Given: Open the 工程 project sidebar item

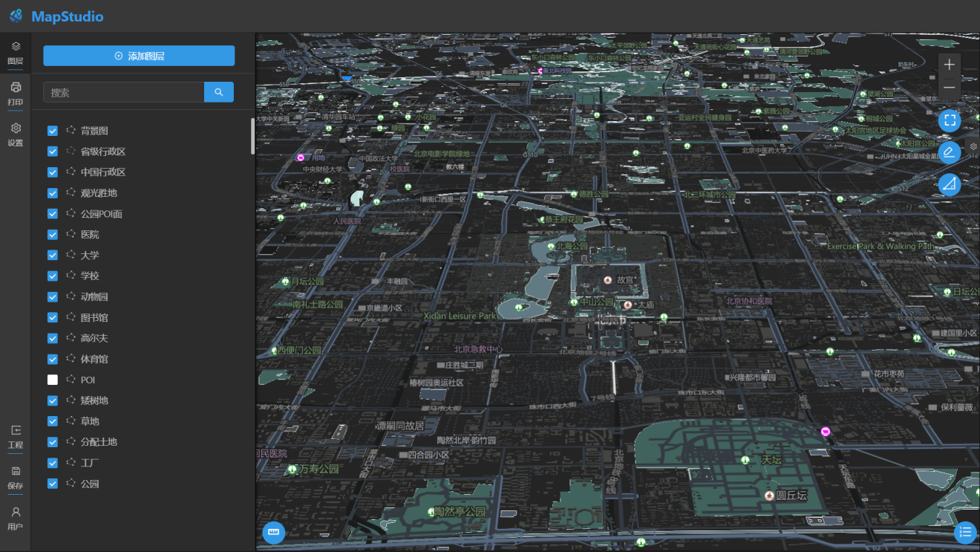Looking at the screenshot, I should coord(16,438).
